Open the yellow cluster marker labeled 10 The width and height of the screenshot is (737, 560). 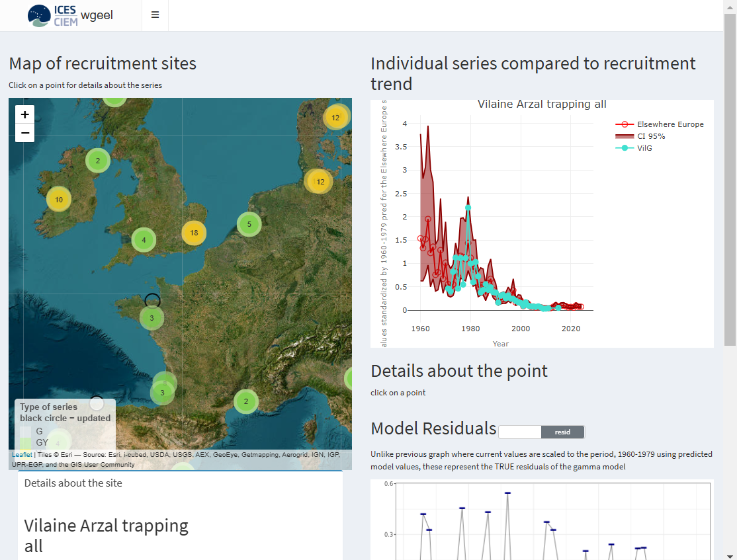pos(59,200)
